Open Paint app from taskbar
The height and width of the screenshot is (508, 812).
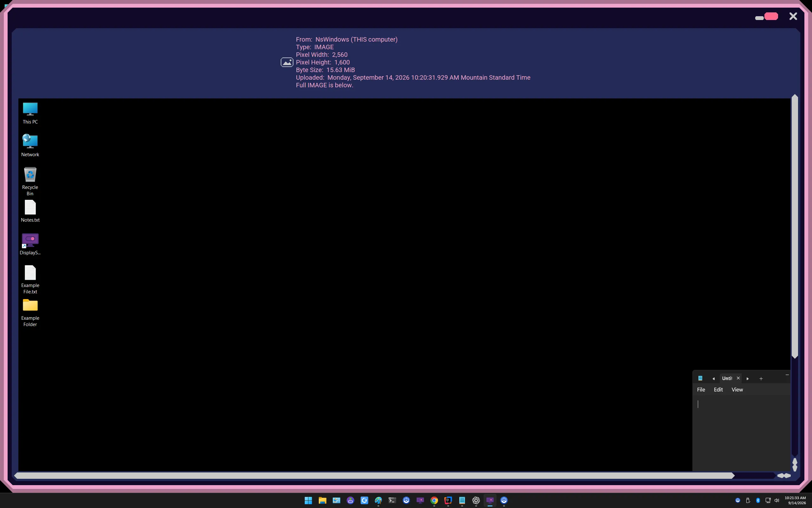point(378,500)
